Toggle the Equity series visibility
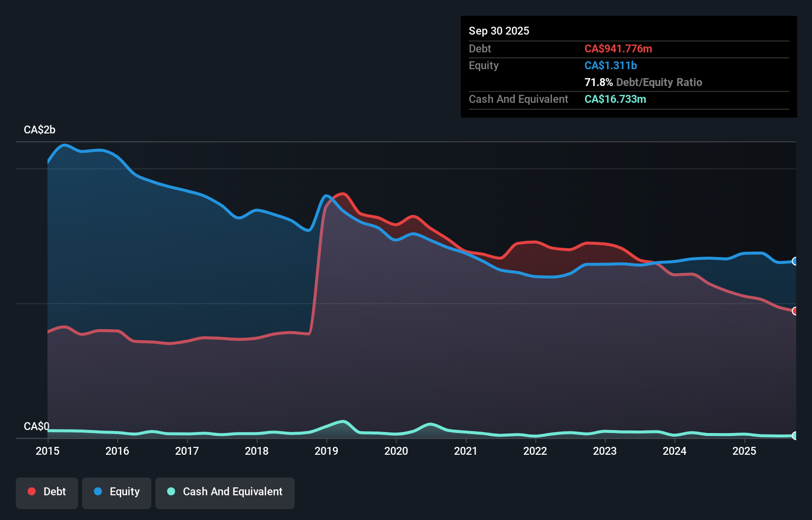Viewport: 812px width, 520px height. pos(116,491)
